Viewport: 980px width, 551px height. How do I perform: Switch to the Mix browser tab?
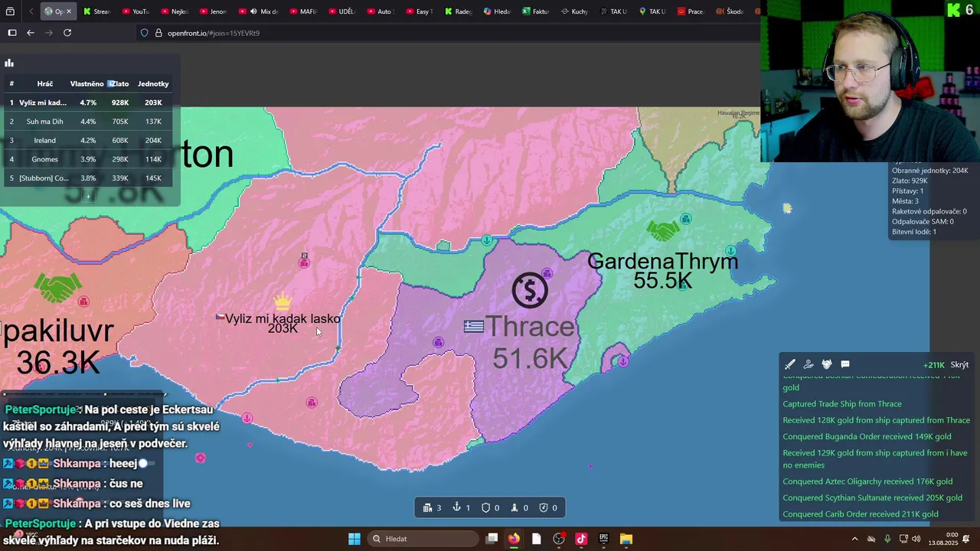263,11
